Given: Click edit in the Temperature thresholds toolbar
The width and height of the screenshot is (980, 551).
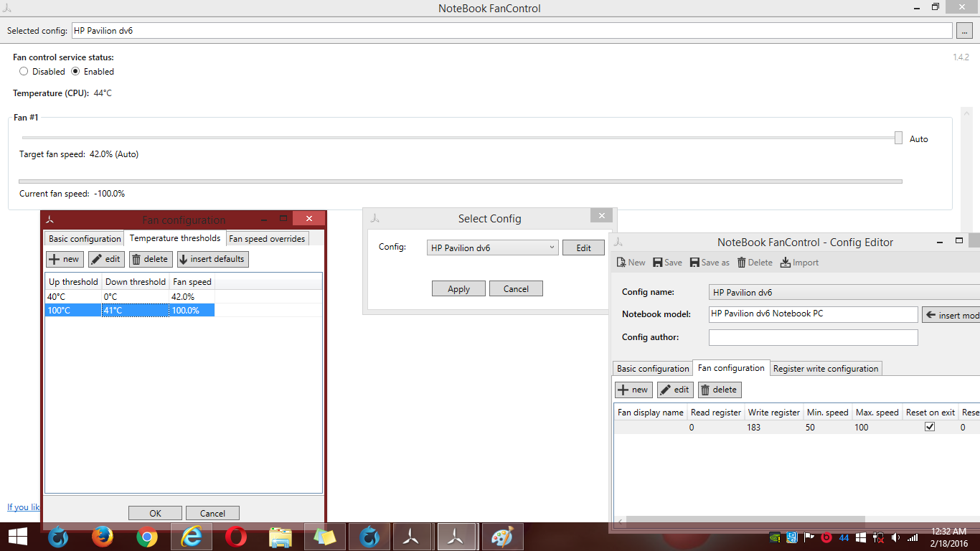Looking at the screenshot, I should (x=106, y=259).
